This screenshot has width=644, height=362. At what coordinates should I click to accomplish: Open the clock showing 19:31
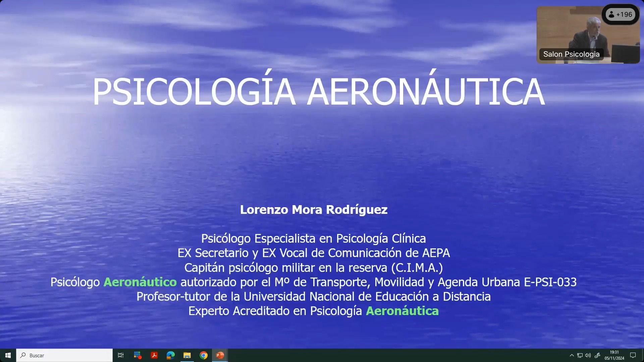point(614,355)
